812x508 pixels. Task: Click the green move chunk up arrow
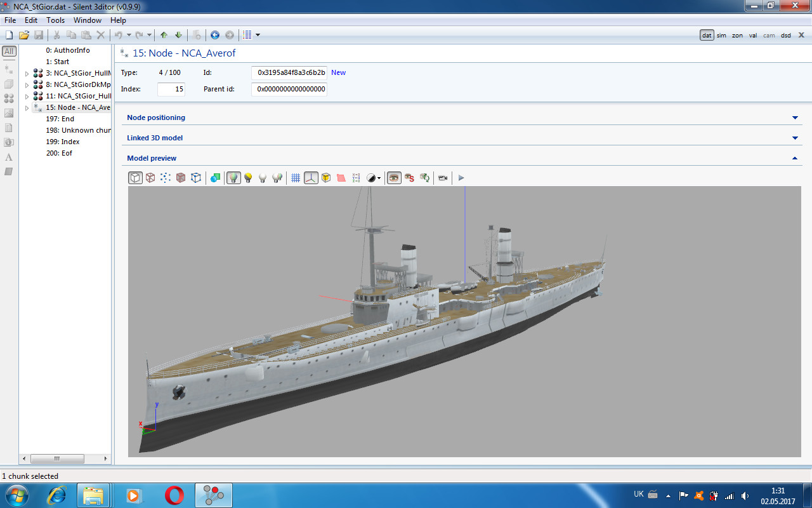coord(164,35)
